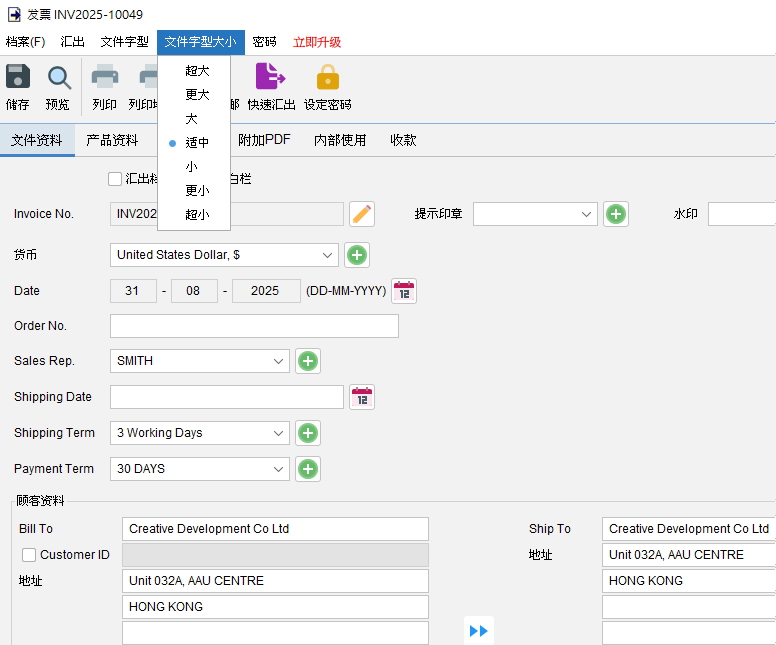Click Ship To HONG KONG address field

[689, 581]
